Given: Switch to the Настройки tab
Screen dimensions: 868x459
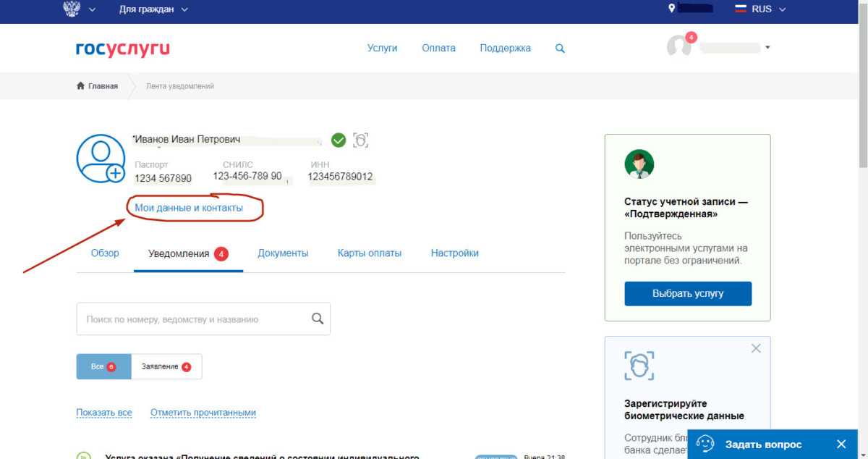Looking at the screenshot, I should tap(454, 253).
